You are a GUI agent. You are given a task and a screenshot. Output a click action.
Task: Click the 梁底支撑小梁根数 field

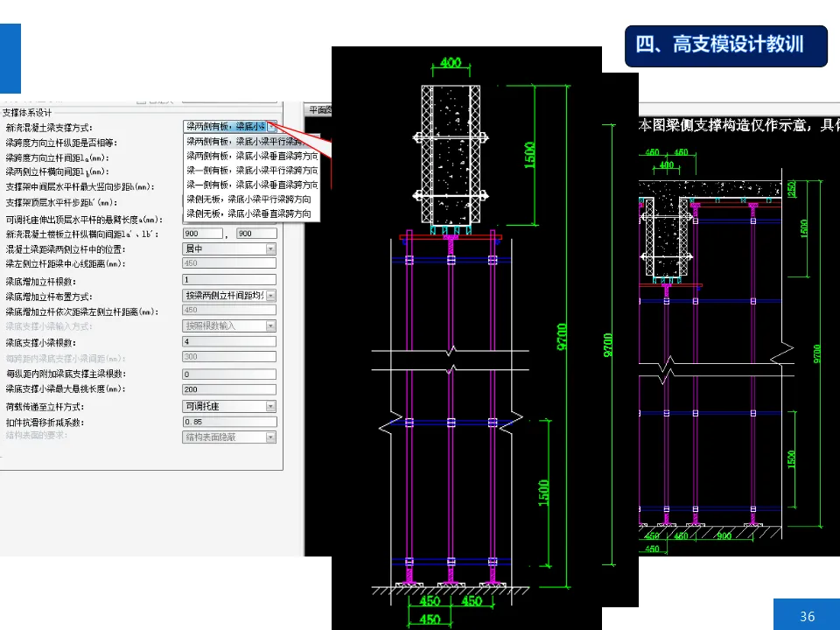pyautogui.click(x=229, y=341)
